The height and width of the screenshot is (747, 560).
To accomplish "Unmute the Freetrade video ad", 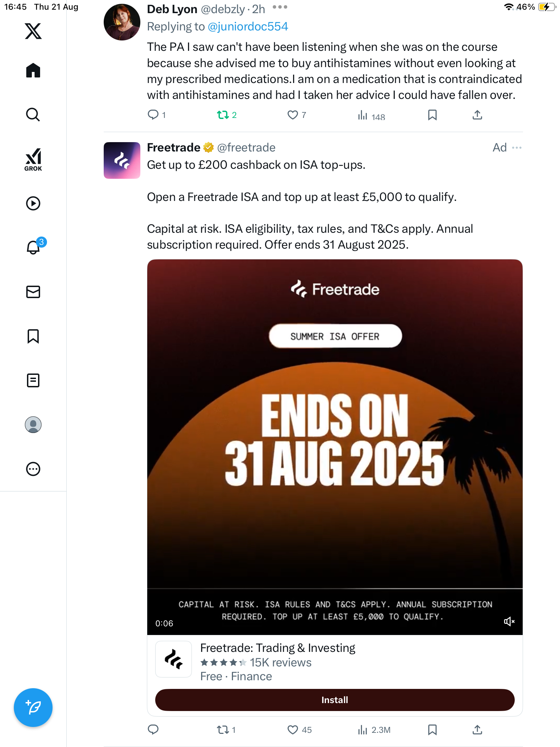I will (509, 621).
